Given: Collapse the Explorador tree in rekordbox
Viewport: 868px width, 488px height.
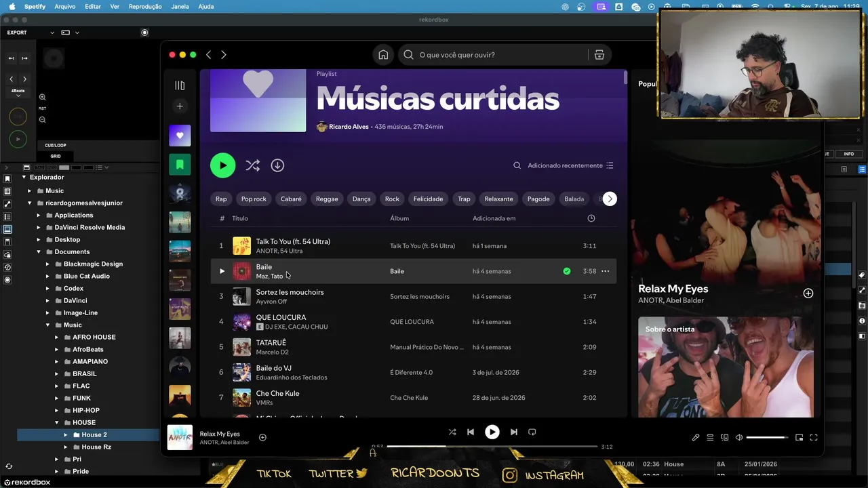Looking at the screenshot, I should click(24, 178).
